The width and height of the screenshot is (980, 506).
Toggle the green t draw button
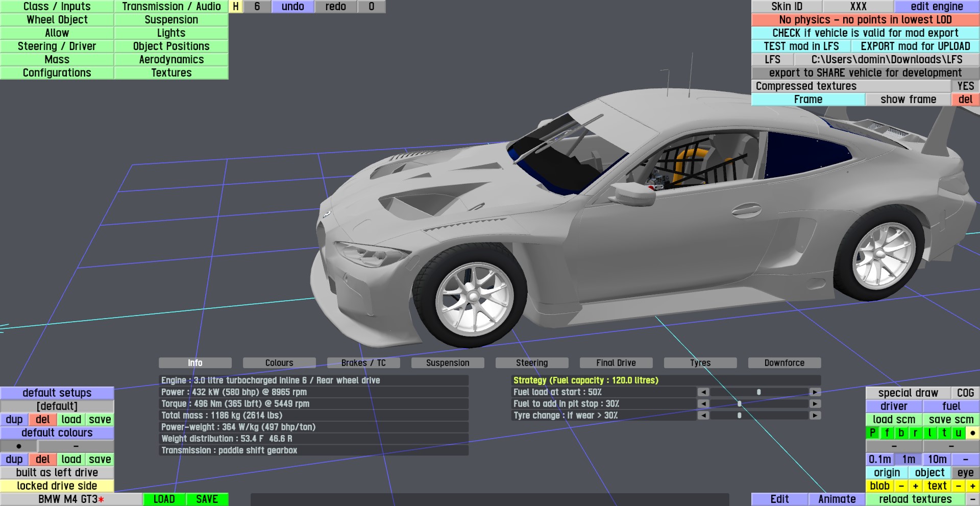click(x=944, y=433)
